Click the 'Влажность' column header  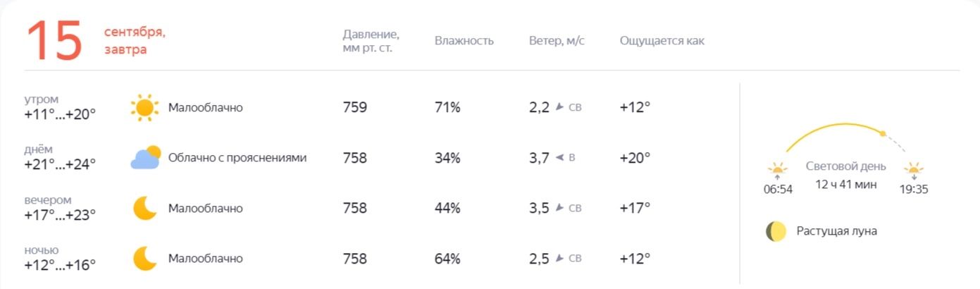pos(464,41)
